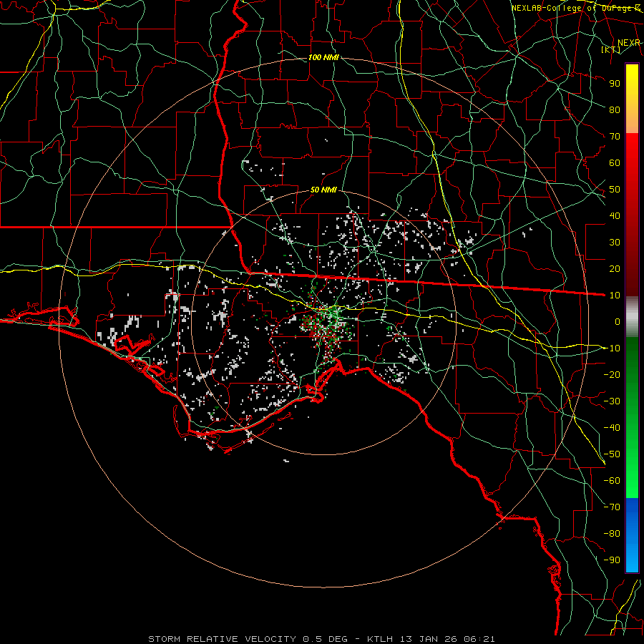Click the "100 NMI" range ring label
Viewport: 644px width, 644px height.
point(323,57)
